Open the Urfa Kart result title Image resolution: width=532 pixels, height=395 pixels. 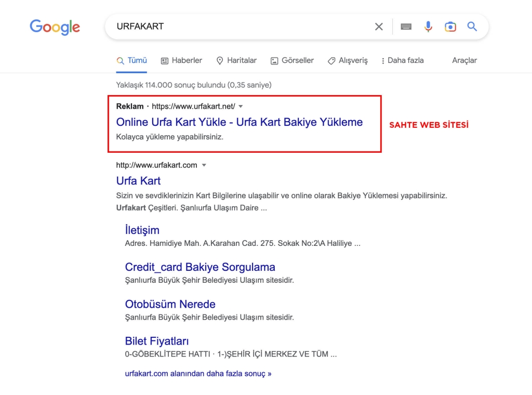(x=138, y=181)
